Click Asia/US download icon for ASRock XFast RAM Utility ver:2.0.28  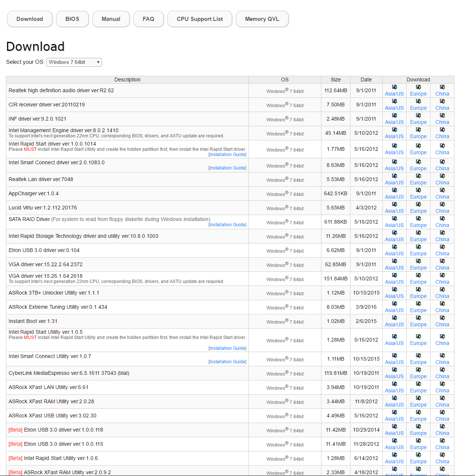click(394, 398)
